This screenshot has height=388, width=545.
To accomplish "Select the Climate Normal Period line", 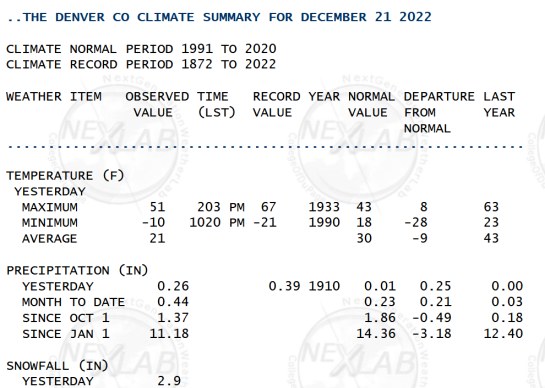I will [x=141, y=49].
